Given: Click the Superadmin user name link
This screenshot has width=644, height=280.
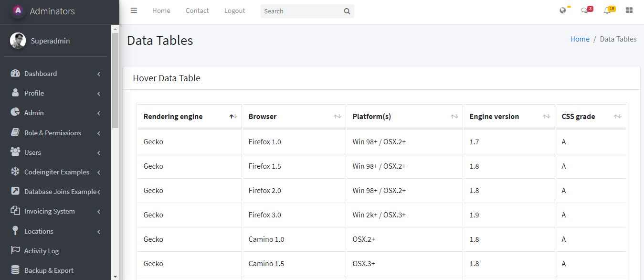Looking at the screenshot, I should (50, 41).
